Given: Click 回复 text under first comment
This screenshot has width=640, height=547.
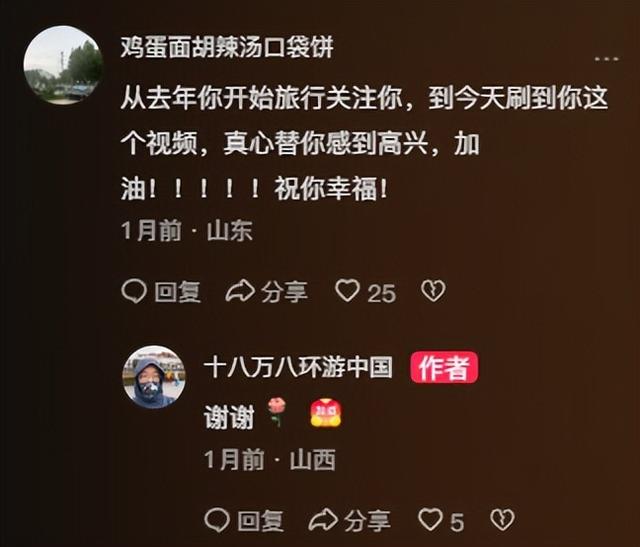Looking at the screenshot, I should [178, 292].
